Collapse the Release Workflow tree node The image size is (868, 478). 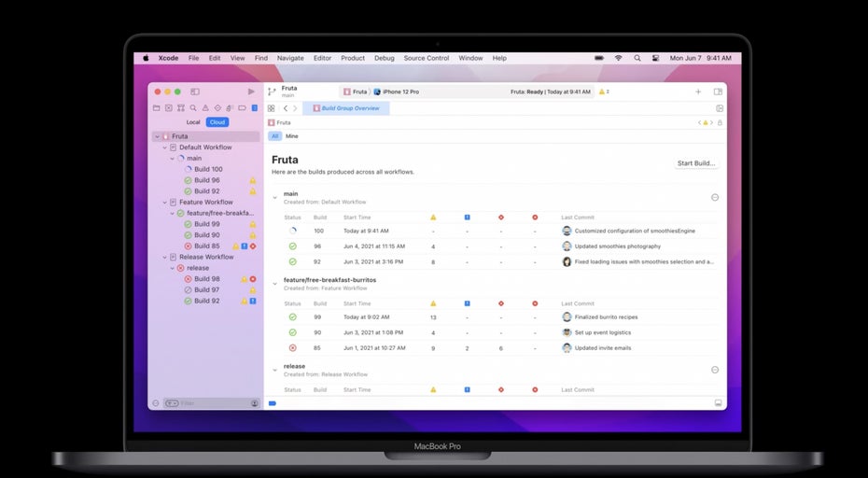pos(164,257)
